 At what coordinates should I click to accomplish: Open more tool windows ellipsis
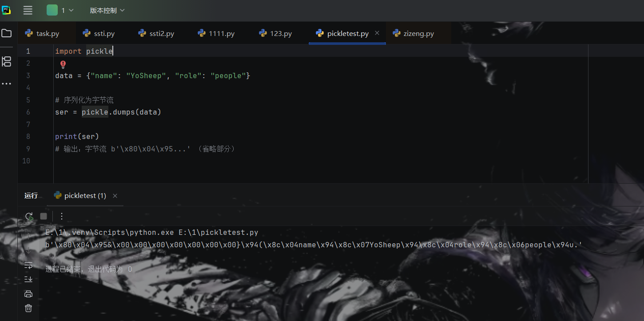(x=7, y=84)
